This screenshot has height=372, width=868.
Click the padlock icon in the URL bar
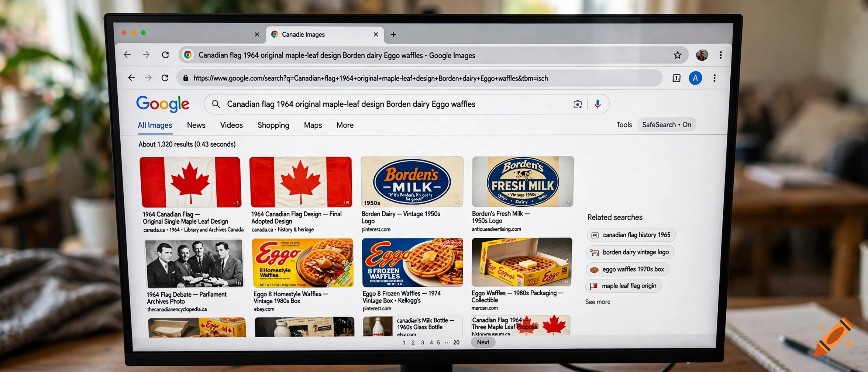[186, 78]
